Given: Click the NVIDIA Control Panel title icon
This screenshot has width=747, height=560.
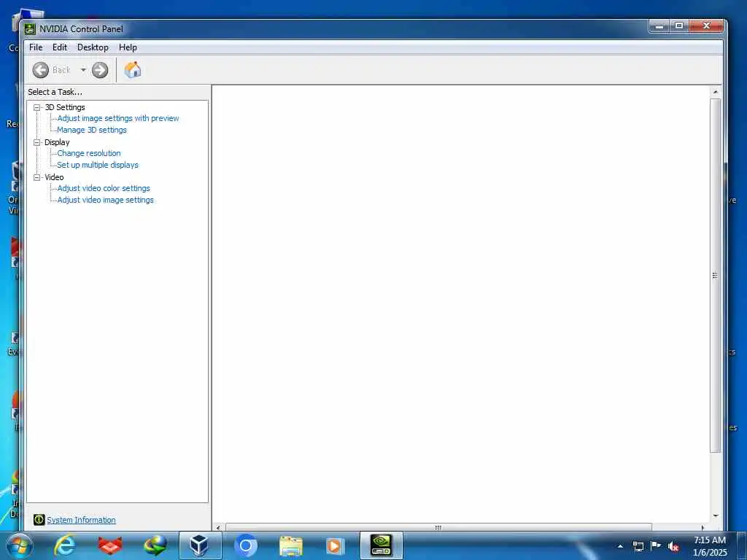Looking at the screenshot, I should 30,29.
